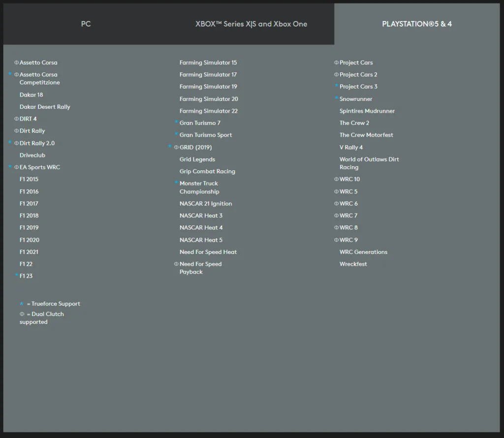This screenshot has width=504, height=438.
Task: Click the dual clutch icon beside Project Cars 2
Action: (x=336, y=74)
